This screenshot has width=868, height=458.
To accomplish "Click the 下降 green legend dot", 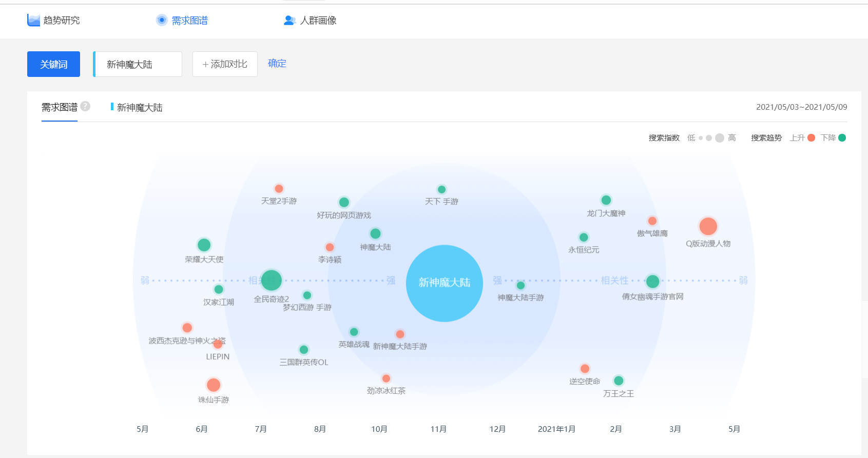I will (842, 137).
